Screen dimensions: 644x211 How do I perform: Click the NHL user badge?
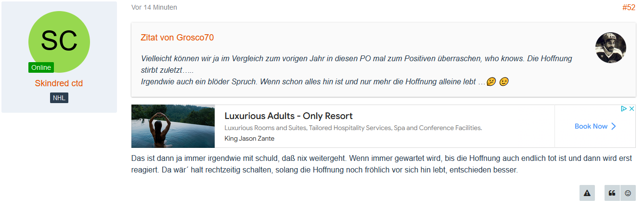tap(59, 98)
